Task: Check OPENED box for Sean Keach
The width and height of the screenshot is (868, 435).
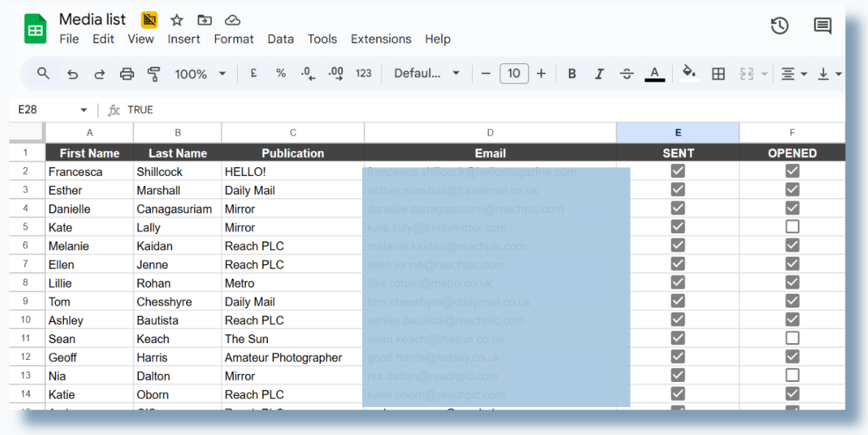Action: click(x=792, y=338)
